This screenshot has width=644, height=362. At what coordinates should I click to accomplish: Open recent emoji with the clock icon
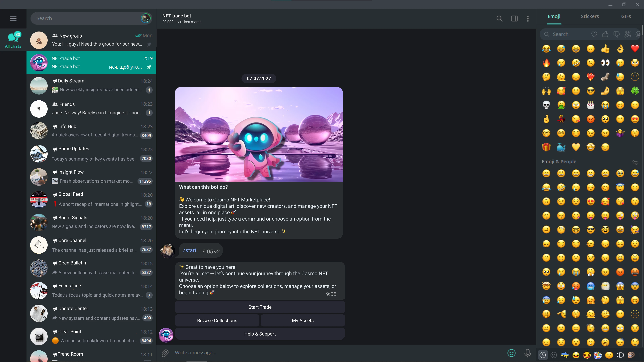point(542,355)
